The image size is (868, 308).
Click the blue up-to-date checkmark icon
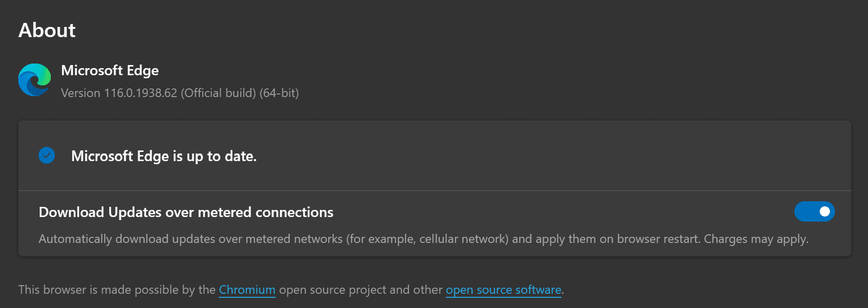point(47,156)
